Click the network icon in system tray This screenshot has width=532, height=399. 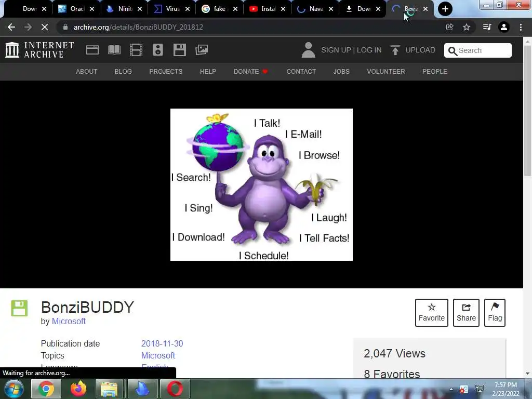(x=480, y=389)
